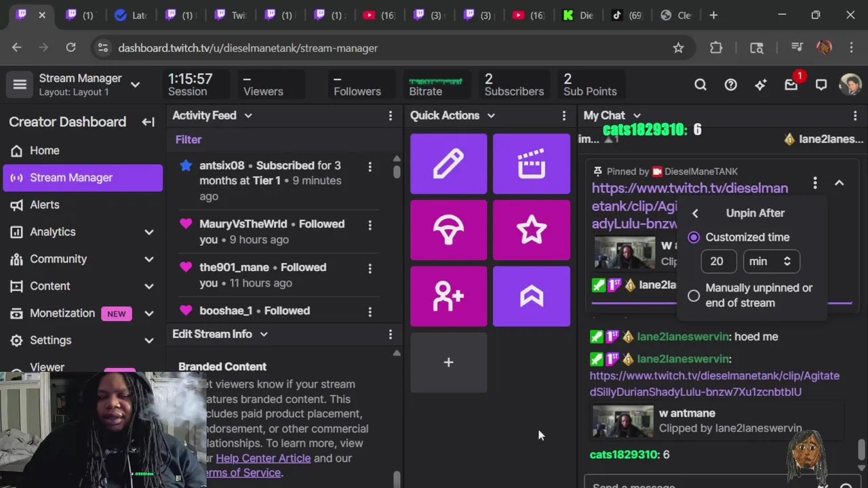Click the sparkle what's new icon
The height and width of the screenshot is (488, 868).
(761, 85)
